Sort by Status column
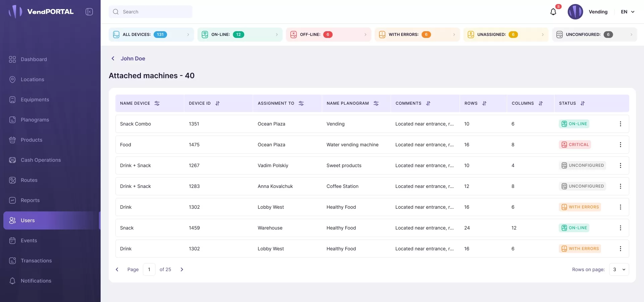The image size is (644, 302). (x=583, y=103)
